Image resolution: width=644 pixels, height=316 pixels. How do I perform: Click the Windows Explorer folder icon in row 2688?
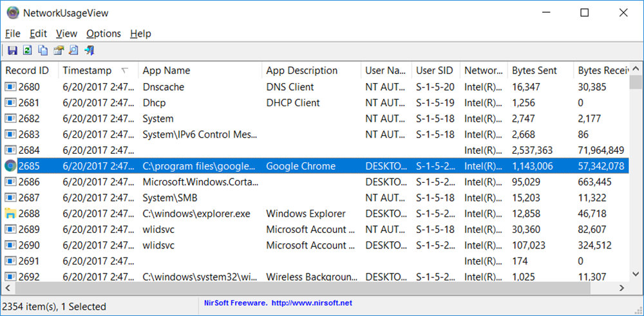(11, 214)
